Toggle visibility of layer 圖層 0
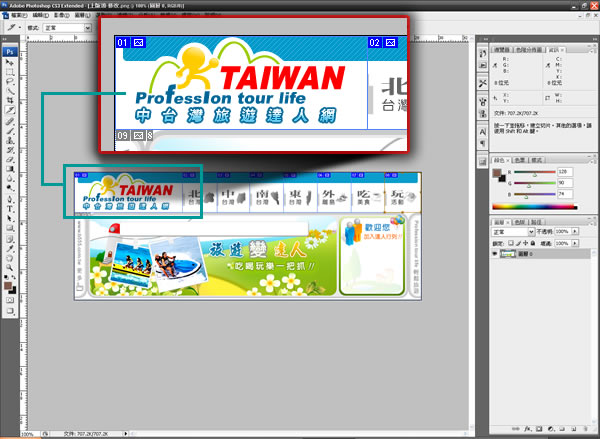 click(495, 254)
